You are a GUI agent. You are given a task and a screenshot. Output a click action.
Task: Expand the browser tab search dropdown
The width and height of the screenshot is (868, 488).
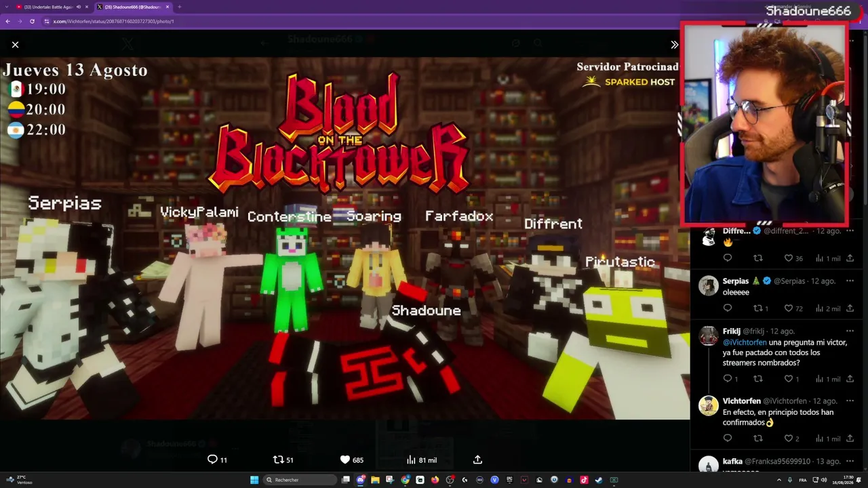(7, 7)
